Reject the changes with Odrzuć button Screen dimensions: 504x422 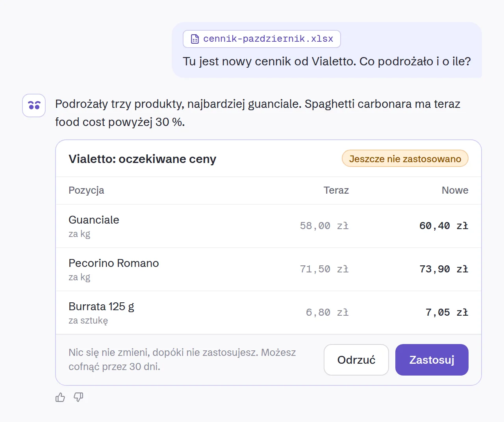tap(356, 360)
